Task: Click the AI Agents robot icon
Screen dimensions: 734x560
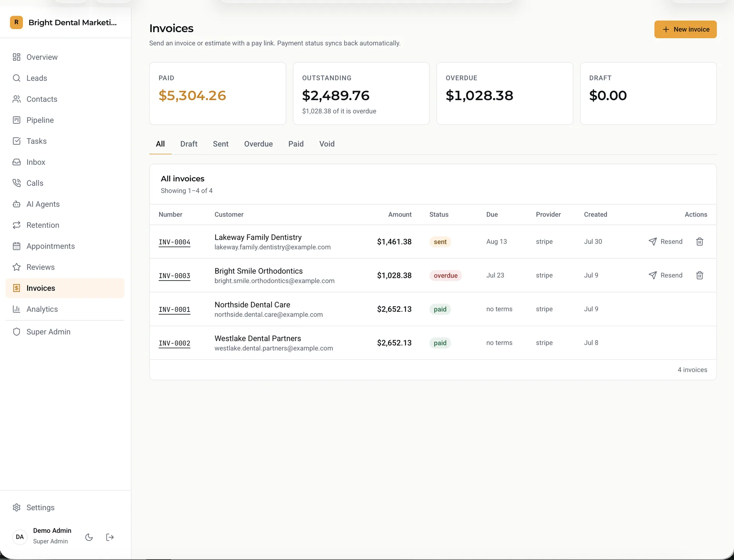Action: point(16,204)
